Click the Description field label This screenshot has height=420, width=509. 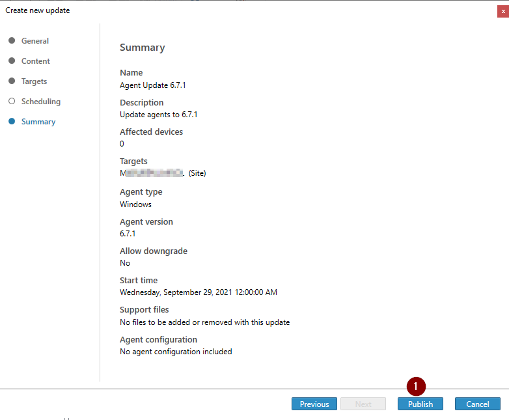[x=141, y=103]
